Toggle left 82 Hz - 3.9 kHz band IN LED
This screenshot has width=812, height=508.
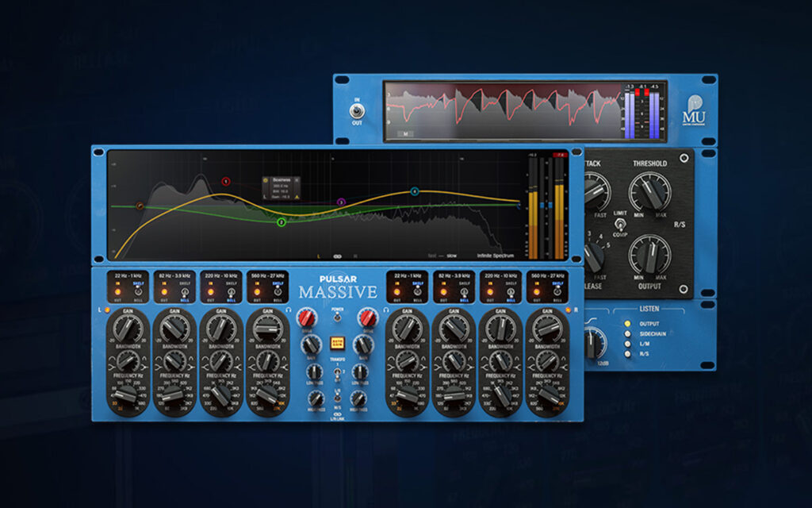coord(164,292)
